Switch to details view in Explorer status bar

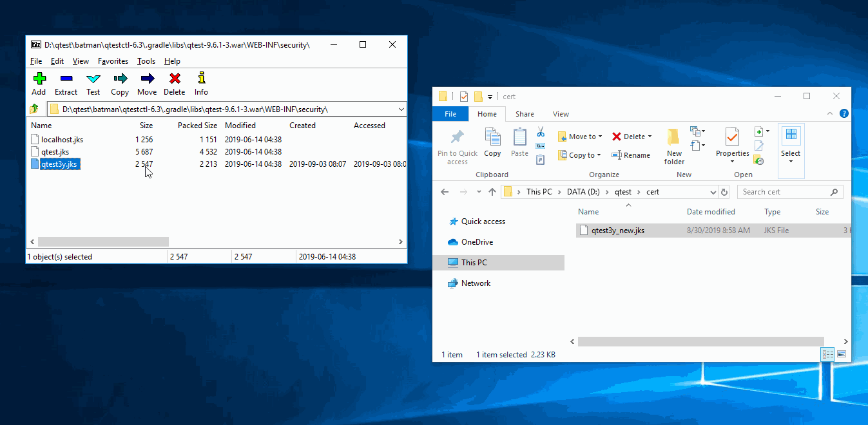(x=827, y=354)
